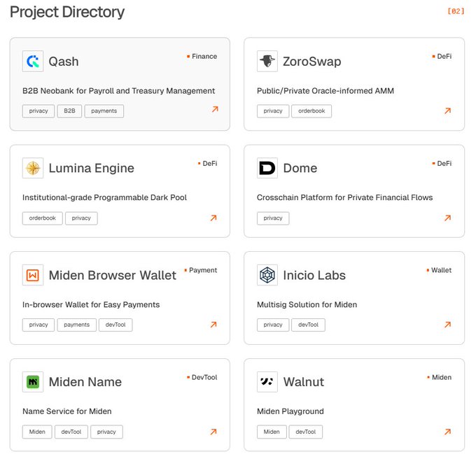Click 'B2B Neobank for Payroll and Treasury Management'
476x461 pixels.
tap(119, 91)
